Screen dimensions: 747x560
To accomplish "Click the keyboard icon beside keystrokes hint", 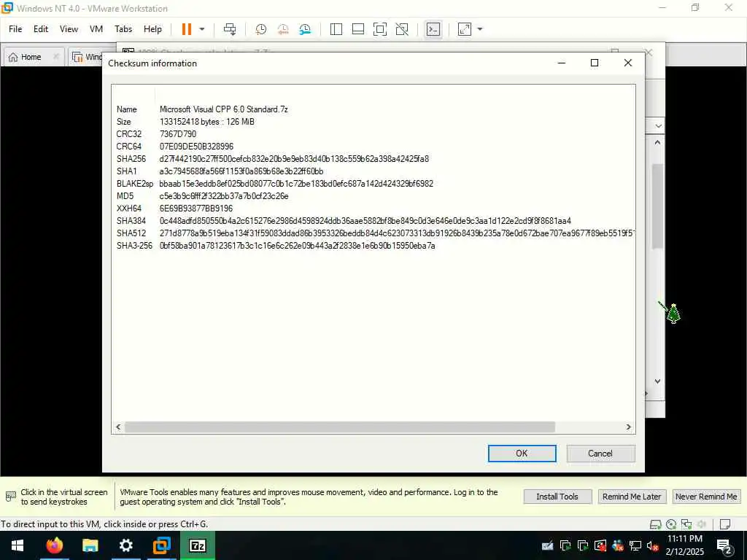I will (x=10, y=496).
